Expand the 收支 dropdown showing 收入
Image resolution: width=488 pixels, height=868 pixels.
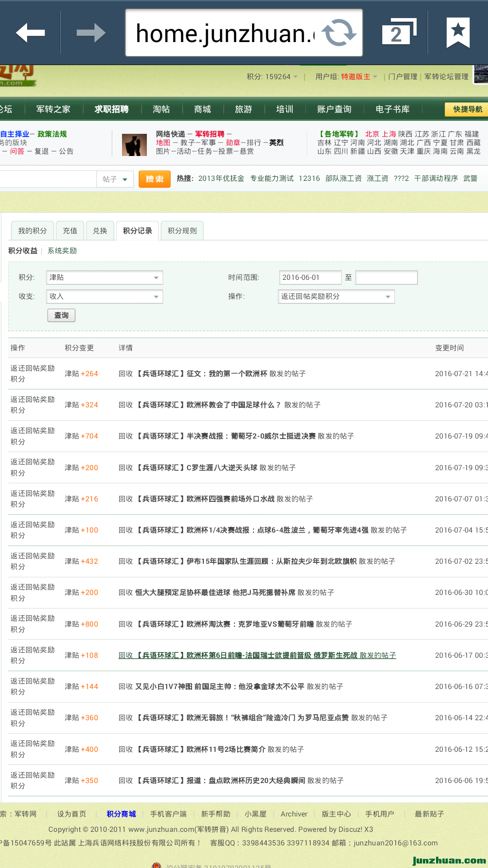coord(104,297)
